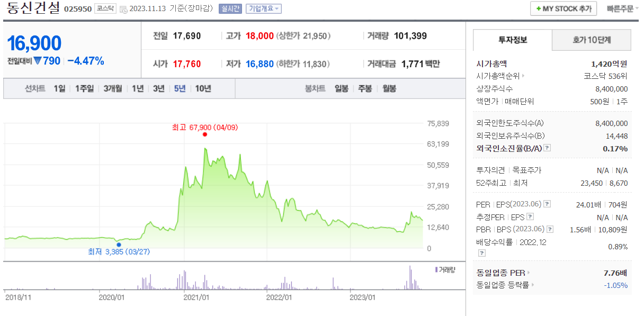Click the calendar icon before 2023.11.13 date

pos(123,9)
